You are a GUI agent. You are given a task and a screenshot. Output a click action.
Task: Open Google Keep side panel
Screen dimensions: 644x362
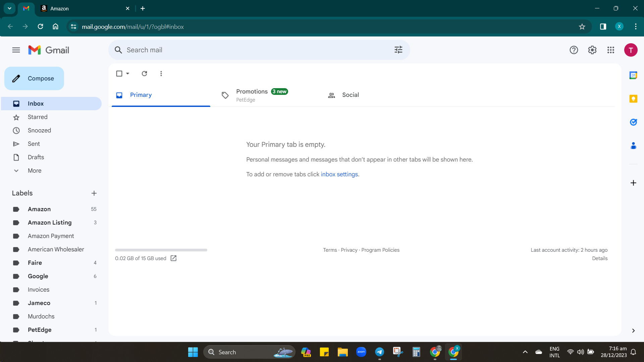(633, 99)
